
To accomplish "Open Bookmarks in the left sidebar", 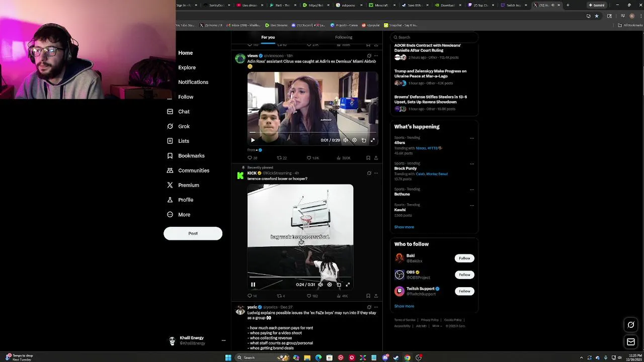I will coord(186,156).
